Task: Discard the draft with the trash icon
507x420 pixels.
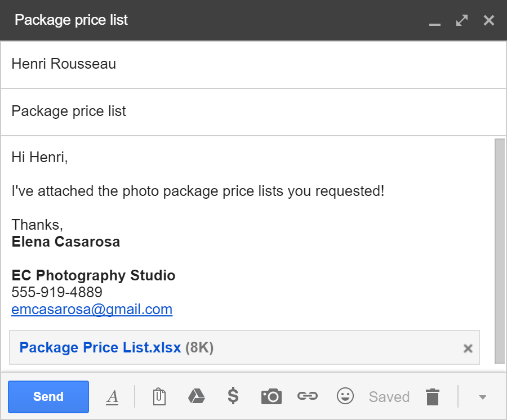Action: pyautogui.click(x=433, y=396)
